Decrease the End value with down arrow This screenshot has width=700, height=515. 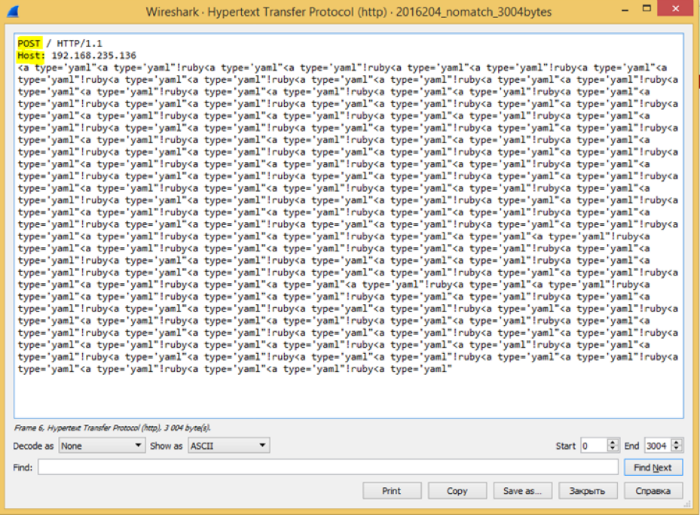coord(677,449)
